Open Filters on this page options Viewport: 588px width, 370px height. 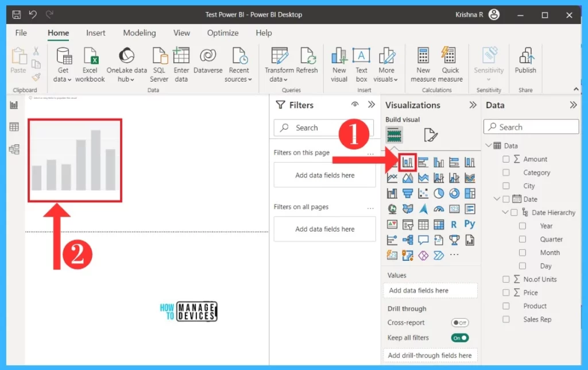370,154
